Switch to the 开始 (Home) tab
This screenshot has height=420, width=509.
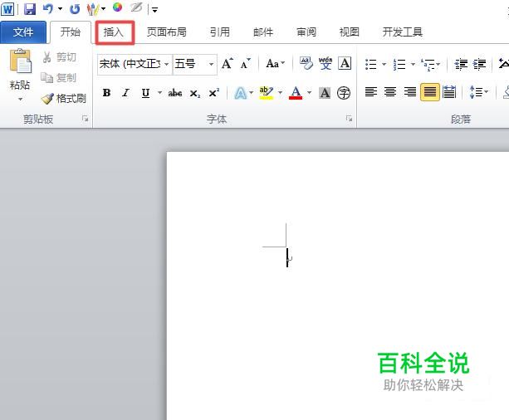click(x=71, y=32)
